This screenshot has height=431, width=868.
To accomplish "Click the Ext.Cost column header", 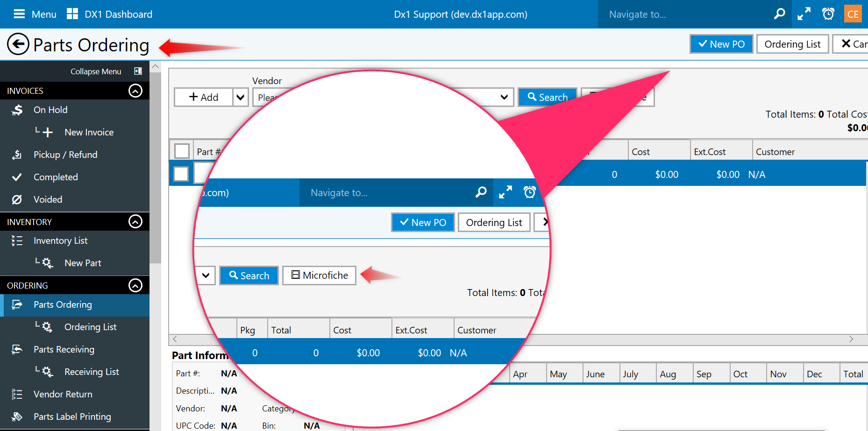I will (x=721, y=151).
